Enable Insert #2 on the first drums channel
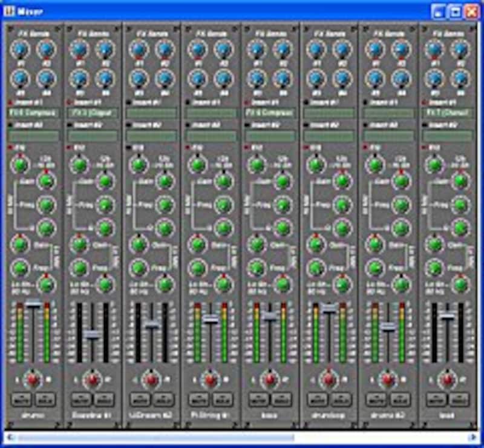This screenshot has width=484, height=448. [11, 125]
